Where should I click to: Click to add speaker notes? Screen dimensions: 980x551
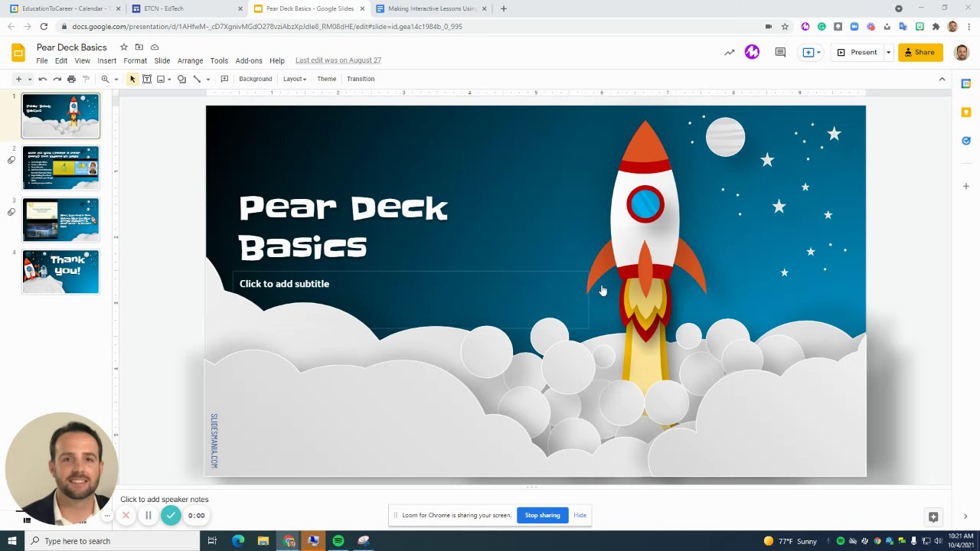[165, 500]
